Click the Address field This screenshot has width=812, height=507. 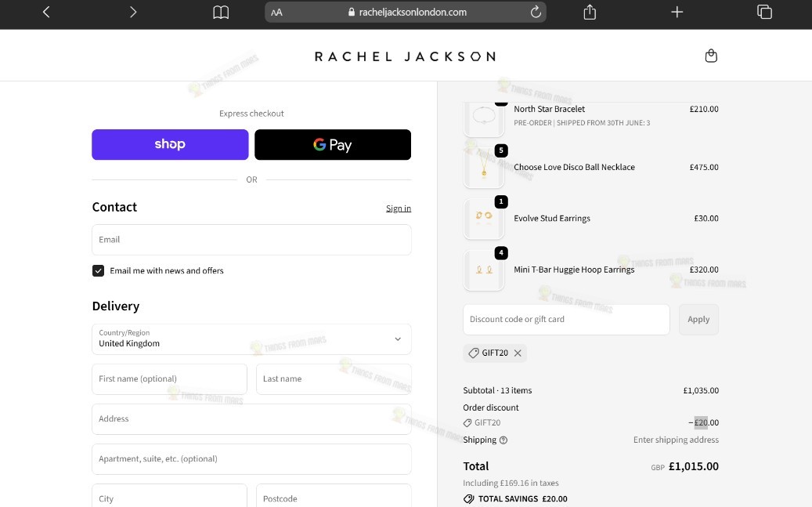251,419
